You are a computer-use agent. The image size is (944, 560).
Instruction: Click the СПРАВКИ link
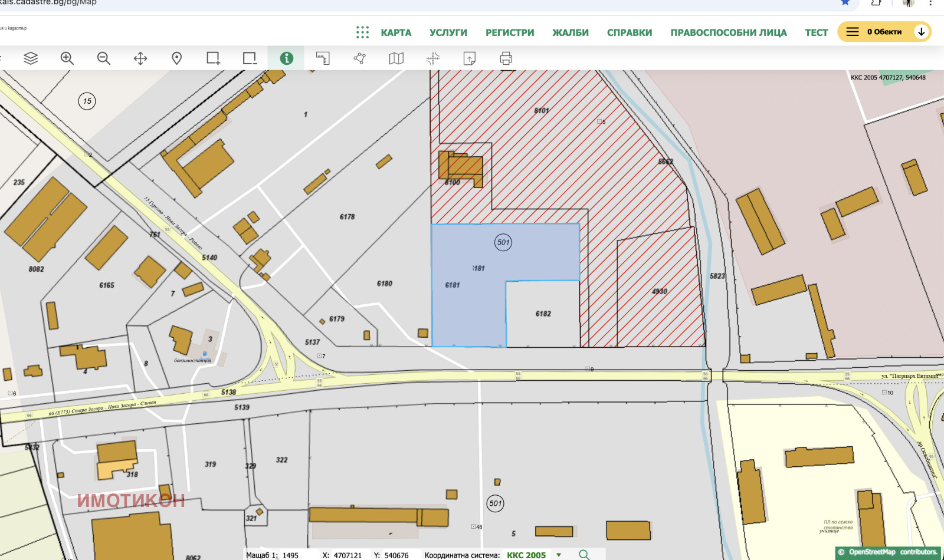(x=630, y=32)
